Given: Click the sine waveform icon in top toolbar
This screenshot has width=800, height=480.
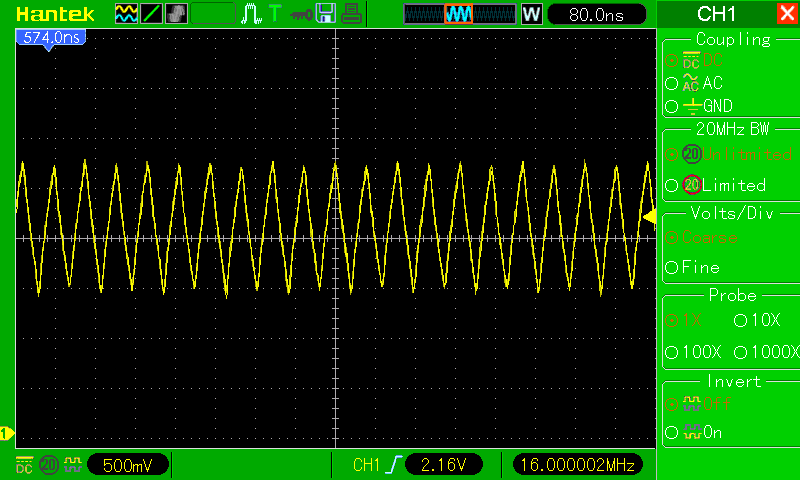Looking at the screenshot, I should click(127, 14).
